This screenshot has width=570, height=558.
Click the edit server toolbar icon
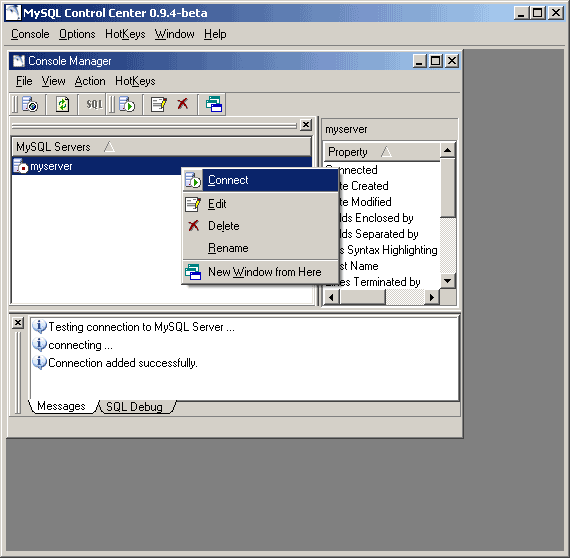158,104
